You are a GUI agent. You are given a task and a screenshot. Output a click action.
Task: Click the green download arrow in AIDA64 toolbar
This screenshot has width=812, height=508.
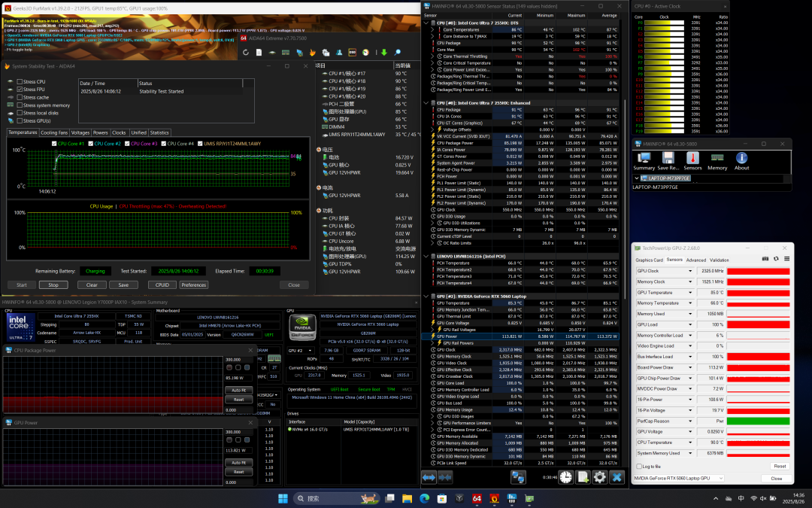click(383, 53)
